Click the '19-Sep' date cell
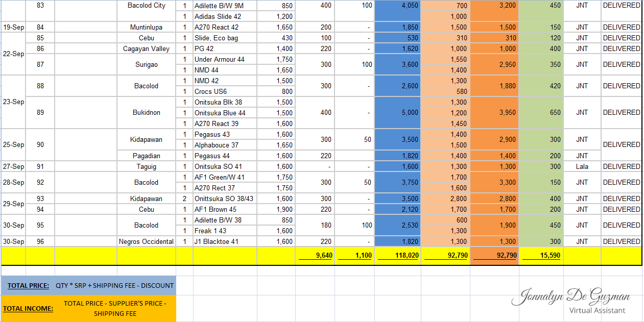Screen dimensions: 644x322 pos(13,27)
